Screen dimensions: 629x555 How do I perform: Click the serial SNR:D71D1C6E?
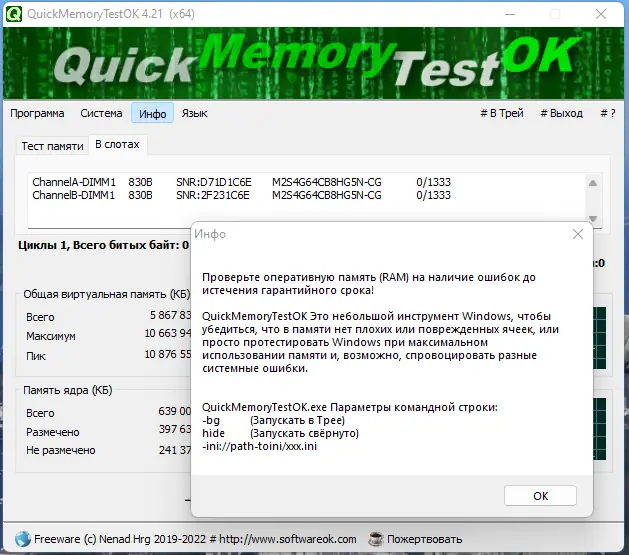pyautogui.click(x=214, y=182)
